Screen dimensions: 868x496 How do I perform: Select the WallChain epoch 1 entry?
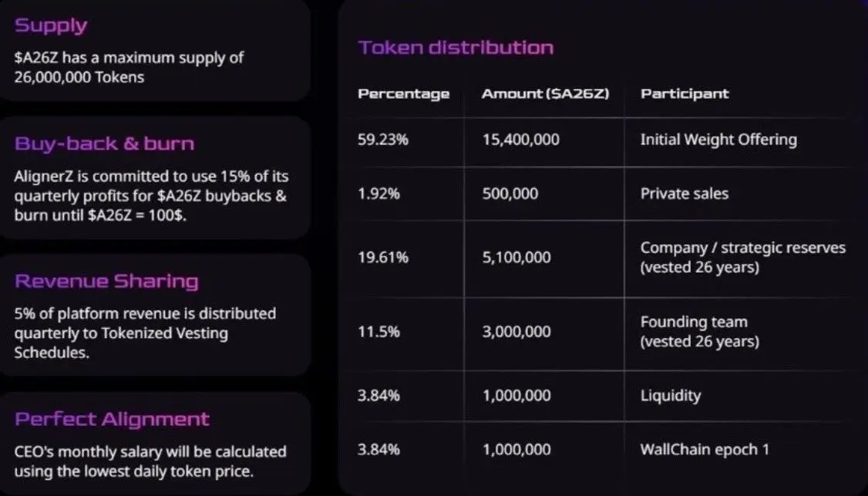[705, 450]
